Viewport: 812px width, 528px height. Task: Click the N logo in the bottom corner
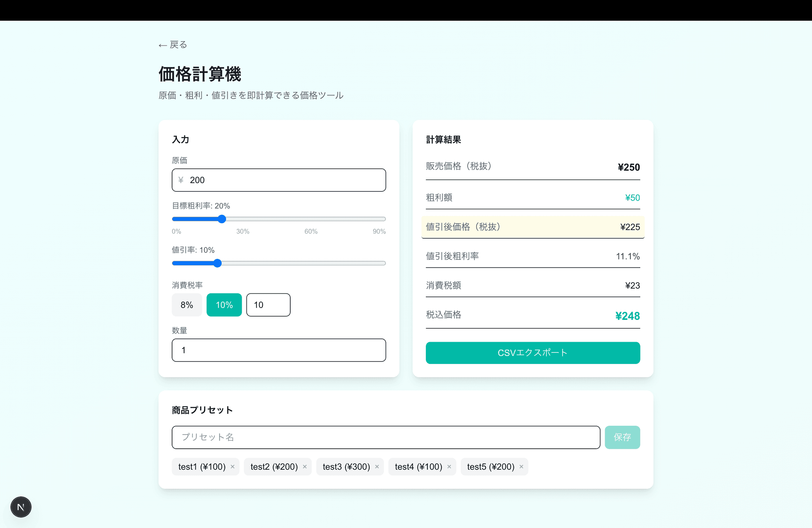click(21, 507)
